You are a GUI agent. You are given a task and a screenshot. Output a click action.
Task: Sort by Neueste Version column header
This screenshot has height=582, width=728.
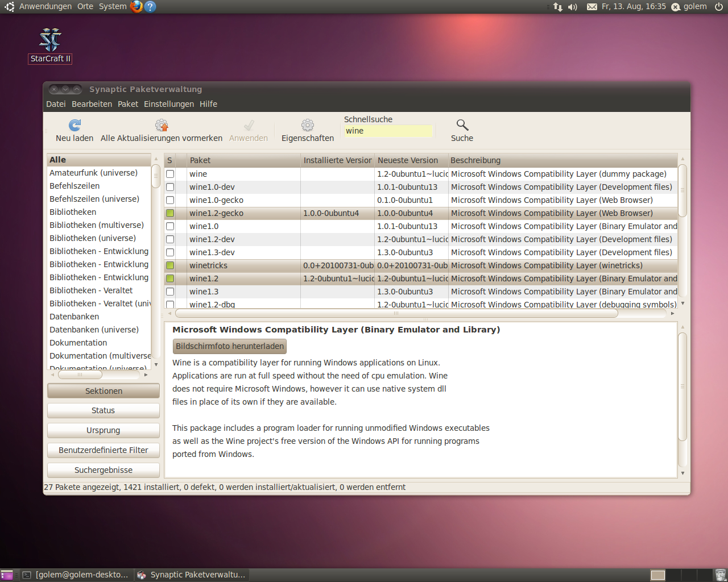412,160
